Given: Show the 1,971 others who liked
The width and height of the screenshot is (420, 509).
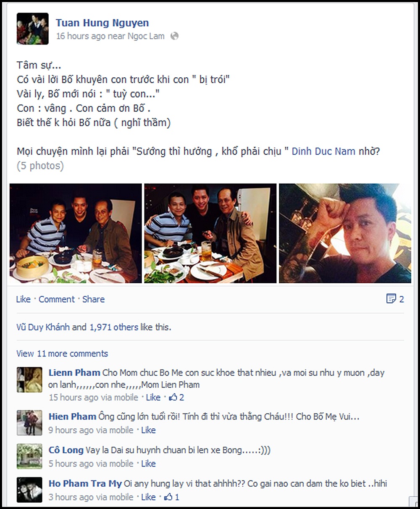Looking at the screenshot, I should coord(113,327).
